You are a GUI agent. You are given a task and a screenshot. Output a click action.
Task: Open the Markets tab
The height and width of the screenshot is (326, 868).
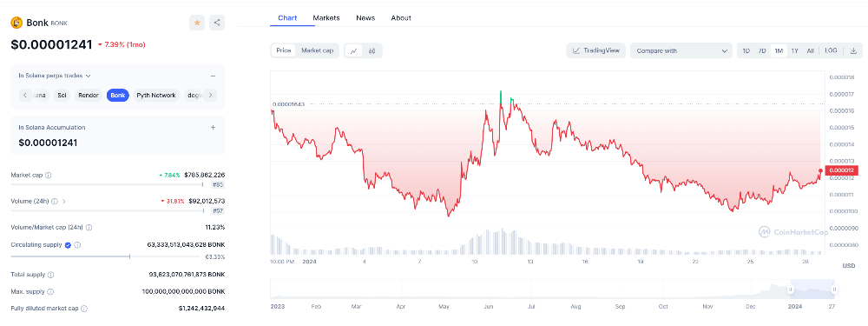(x=326, y=17)
